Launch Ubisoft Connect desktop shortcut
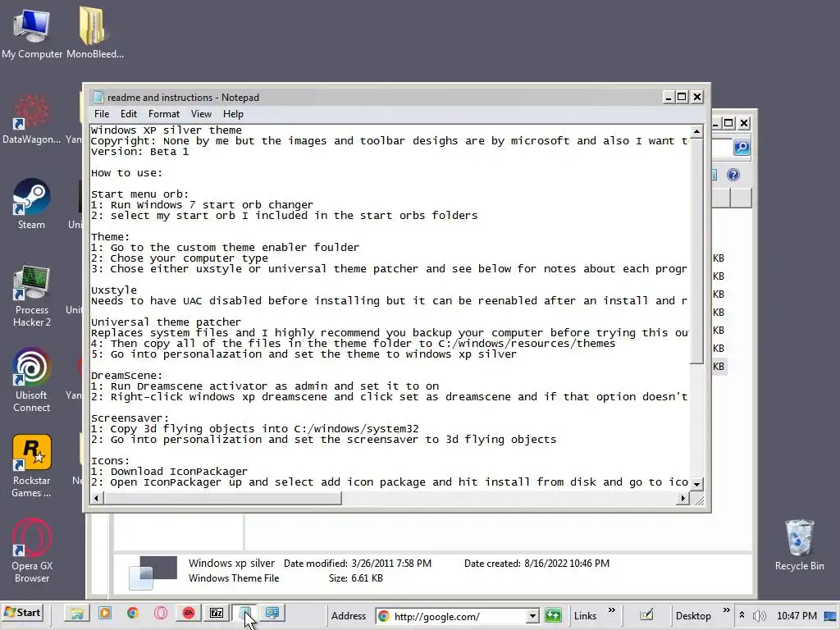This screenshot has width=840, height=630. 32,381
